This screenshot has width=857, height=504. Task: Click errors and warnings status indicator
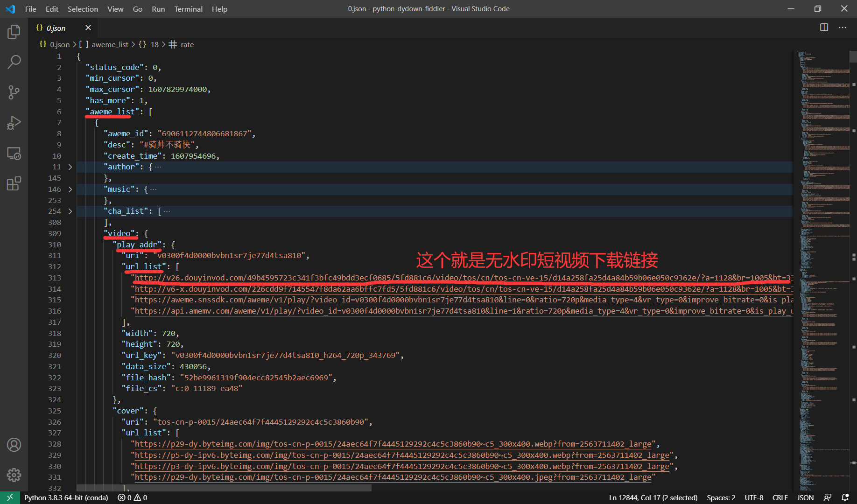coord(133,497)
